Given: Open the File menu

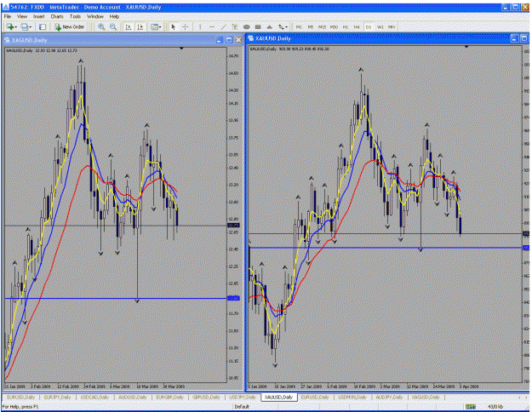Looking at the screenshot, I should (8, 16).
